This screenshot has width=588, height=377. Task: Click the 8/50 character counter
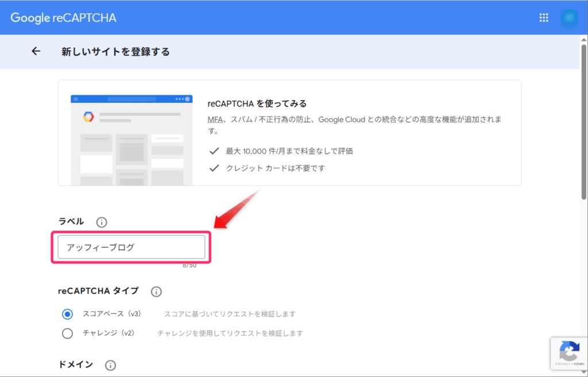189,266
